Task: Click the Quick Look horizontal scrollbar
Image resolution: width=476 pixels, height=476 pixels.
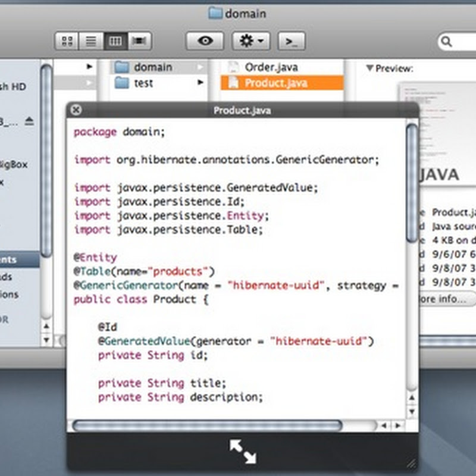Action: pyautogui.click(x=207, y=425)
